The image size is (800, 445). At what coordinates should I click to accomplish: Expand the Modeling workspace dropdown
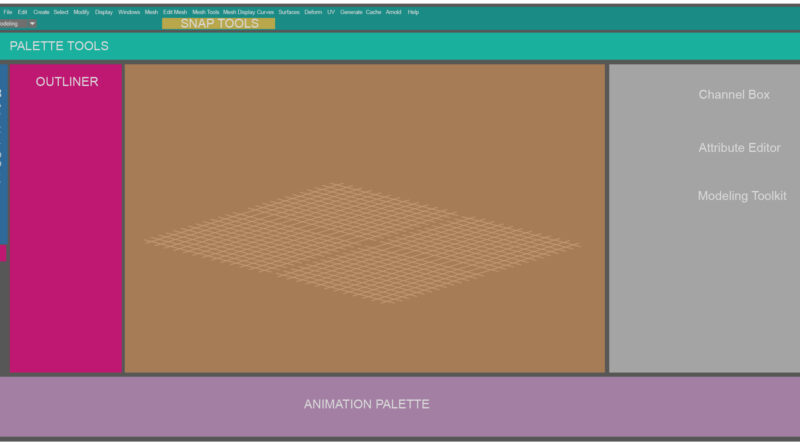32,23
